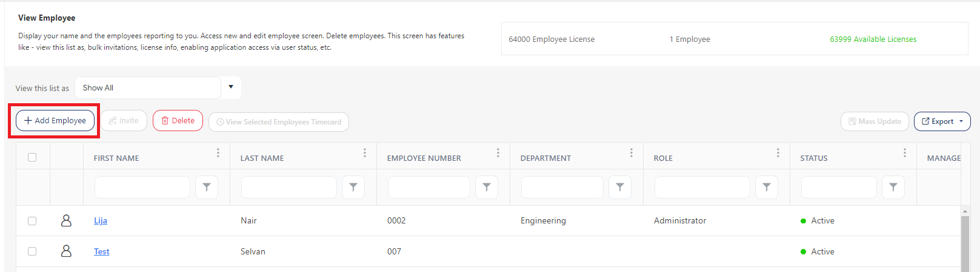
Task: Open First Name column options menu
Action: coord(218,153)
